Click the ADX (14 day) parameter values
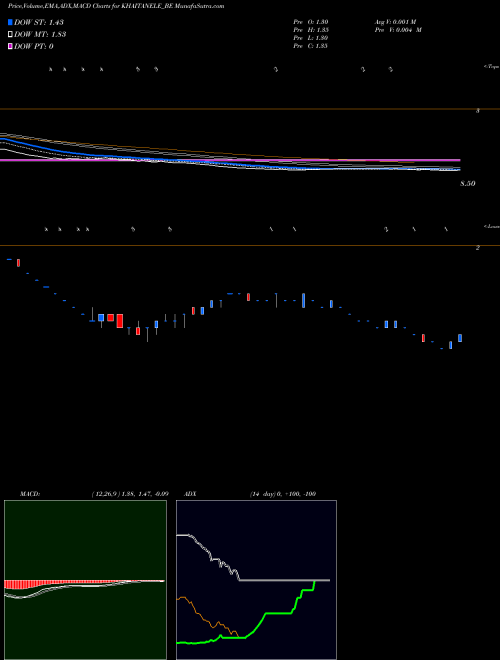The image size is (500, 660). (x=283, y=494)
